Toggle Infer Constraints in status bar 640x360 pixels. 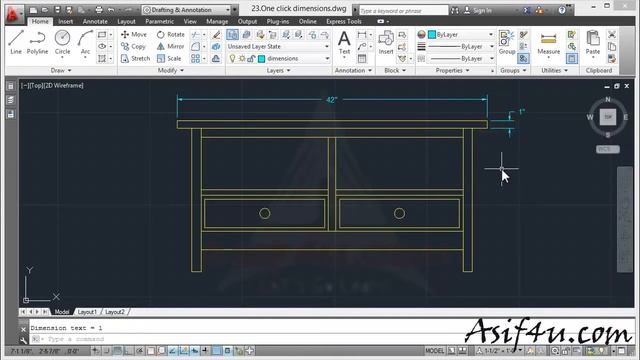tap(96, 351)
